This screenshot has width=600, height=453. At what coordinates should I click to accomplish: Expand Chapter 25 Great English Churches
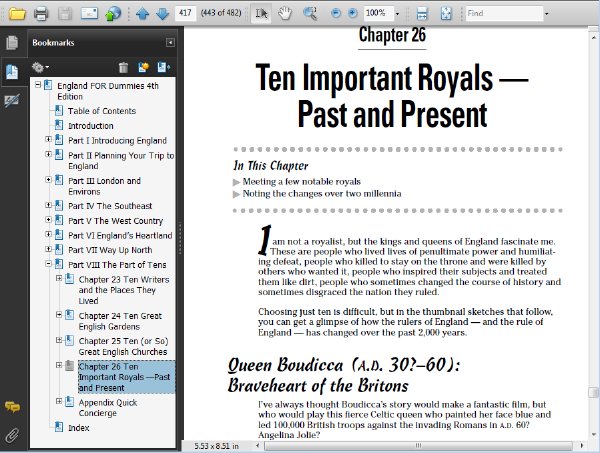pyautogui.click(x=59, y=340)
